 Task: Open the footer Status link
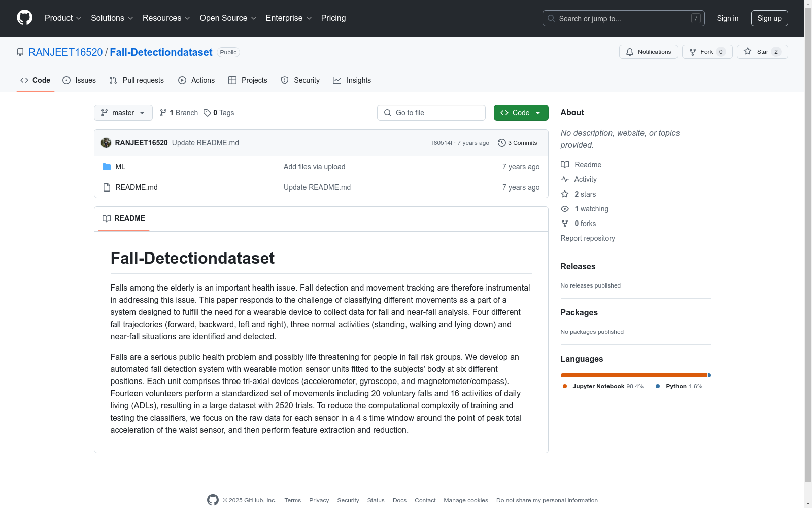pos(376,500)
